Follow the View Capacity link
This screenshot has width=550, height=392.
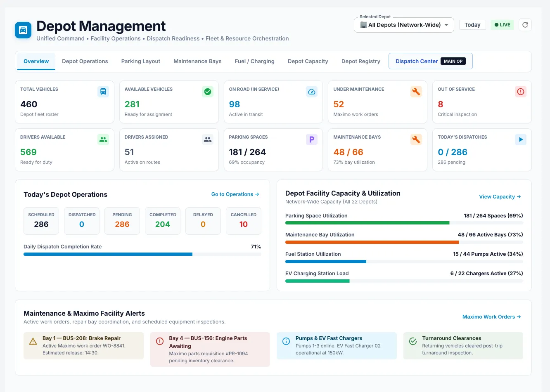pyautogui.click(x=500, y=197)
